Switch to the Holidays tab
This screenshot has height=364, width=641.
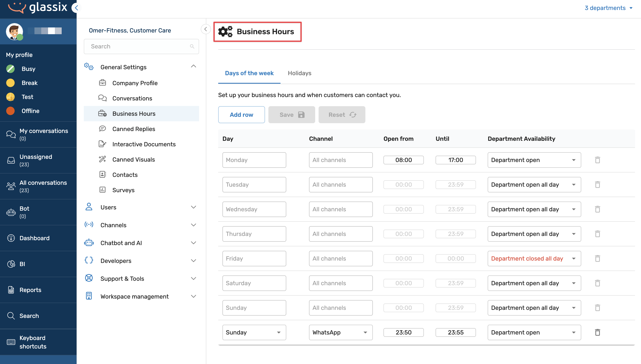click(299, 73)
